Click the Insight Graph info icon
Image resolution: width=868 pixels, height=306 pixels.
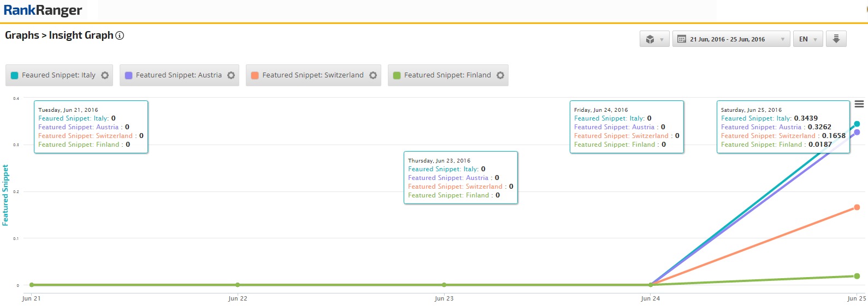tap(120, 35)
